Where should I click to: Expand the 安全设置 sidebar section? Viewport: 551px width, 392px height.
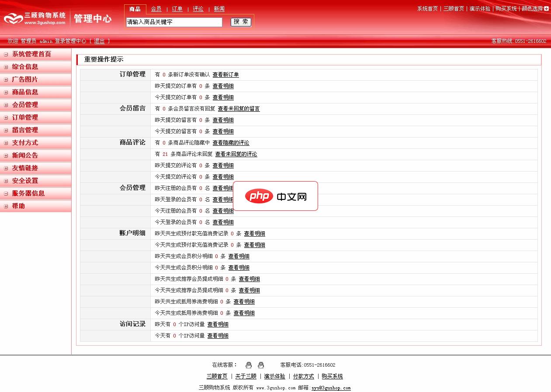pos(6,181)
